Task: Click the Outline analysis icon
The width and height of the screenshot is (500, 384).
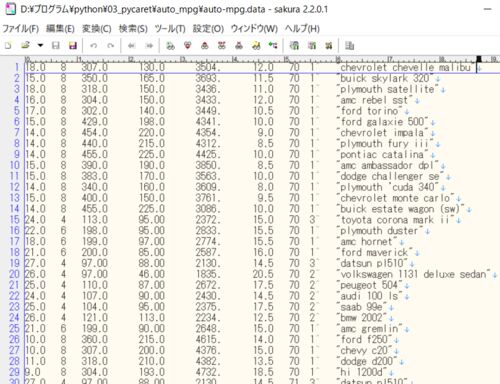Action: point(273,46)
